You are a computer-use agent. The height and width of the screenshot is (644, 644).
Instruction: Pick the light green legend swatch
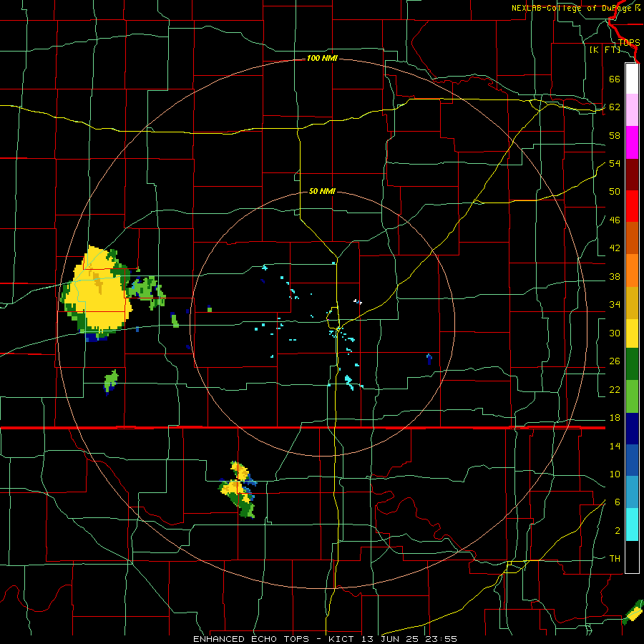point(632,396)
